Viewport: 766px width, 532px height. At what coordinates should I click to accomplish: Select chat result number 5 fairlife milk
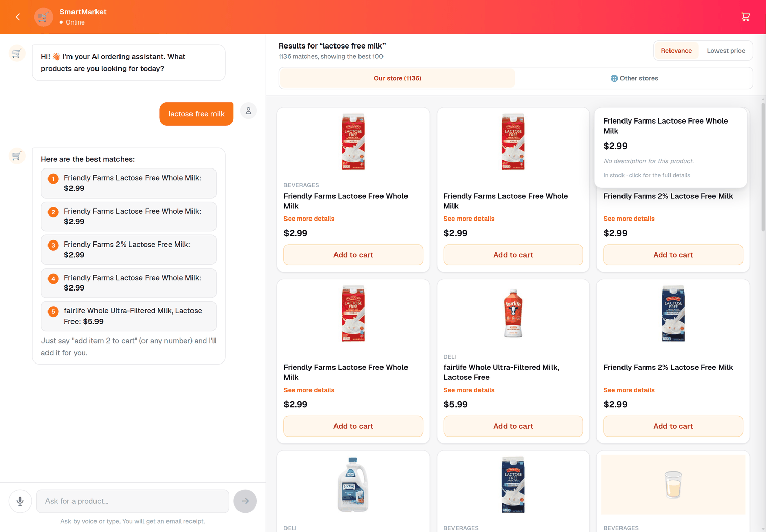(x=129, y=316)
